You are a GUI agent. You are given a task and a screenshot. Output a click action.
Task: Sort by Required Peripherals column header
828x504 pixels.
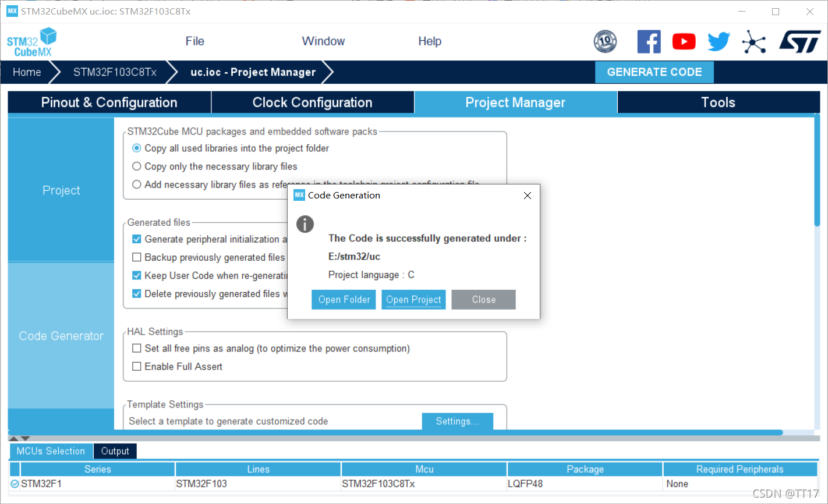[740, 469]
